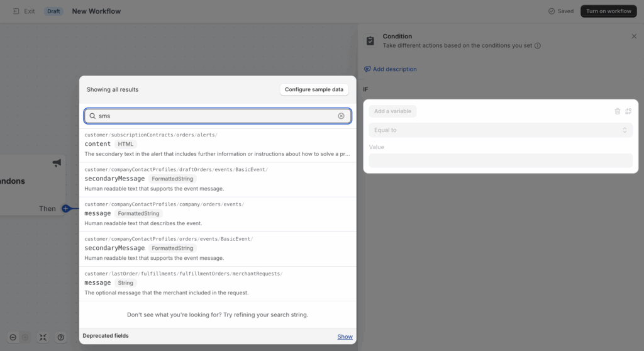The width and height of the screenshot is (644, 351).
Task: Open the Equal to operator dropdown
Action: 501,130
